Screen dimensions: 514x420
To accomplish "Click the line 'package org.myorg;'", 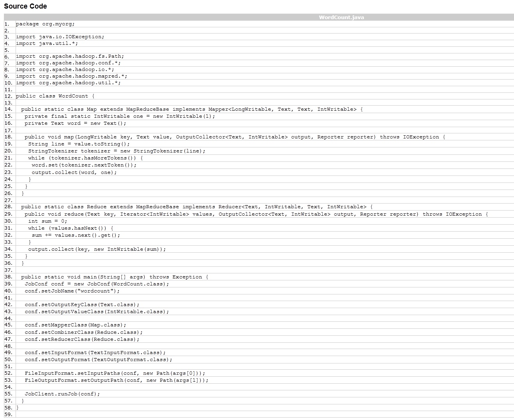I will coord(45,24).
